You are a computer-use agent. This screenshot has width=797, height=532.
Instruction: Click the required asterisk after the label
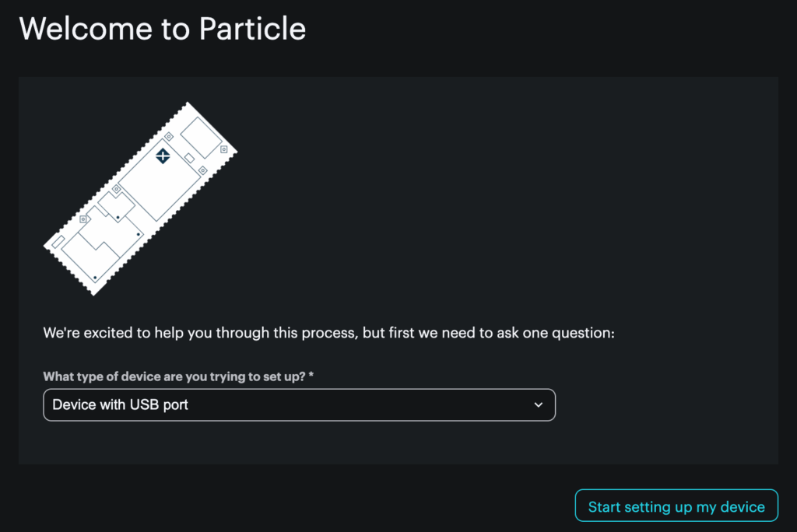pyautogui.click(x=311, y=376)
